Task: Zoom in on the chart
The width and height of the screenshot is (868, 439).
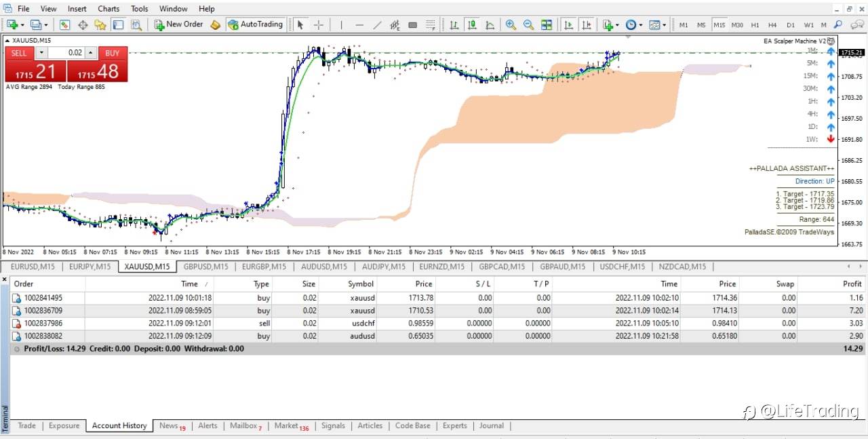Action: 511,24
